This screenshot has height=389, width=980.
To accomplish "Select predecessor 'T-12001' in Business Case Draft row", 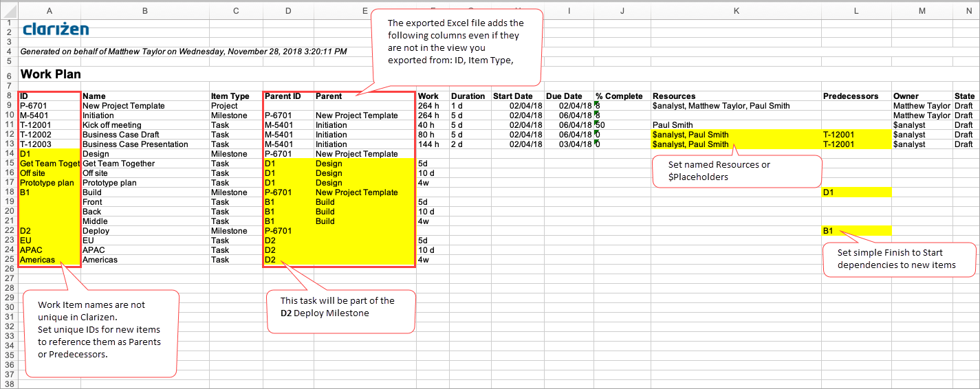I will coord(856,135).
